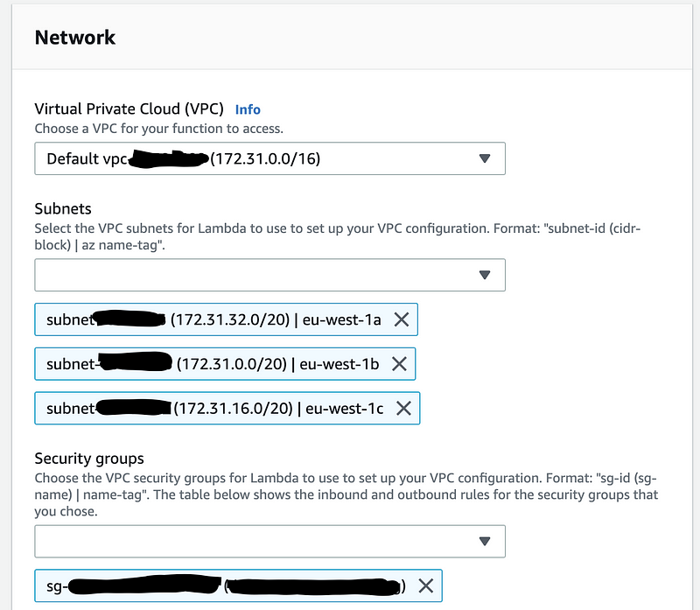Click the Subnets dropdown arrow

click(486, 275)
